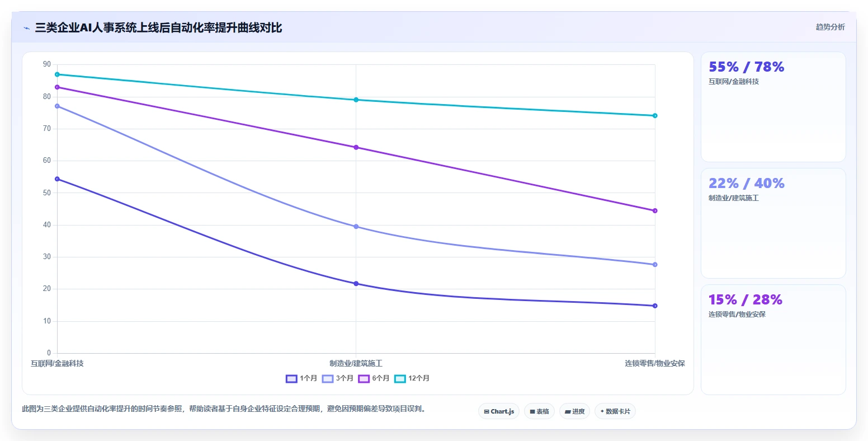Toggle the 6个月 legend series
This screenshot has height=441, width=868.
coord(374,379)
